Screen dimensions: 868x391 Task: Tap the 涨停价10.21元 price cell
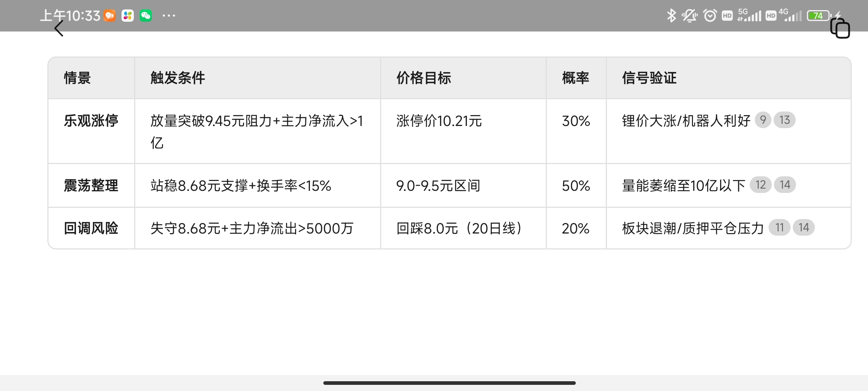click(x=439, y=121)
